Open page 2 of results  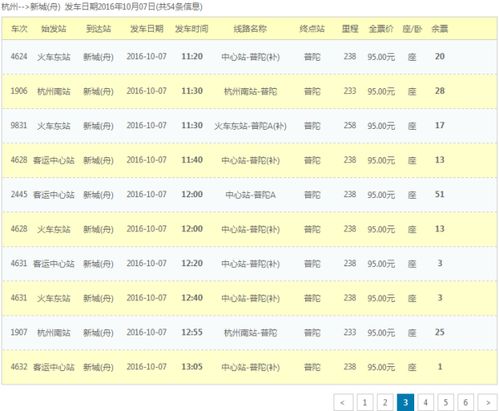(385, 402)
